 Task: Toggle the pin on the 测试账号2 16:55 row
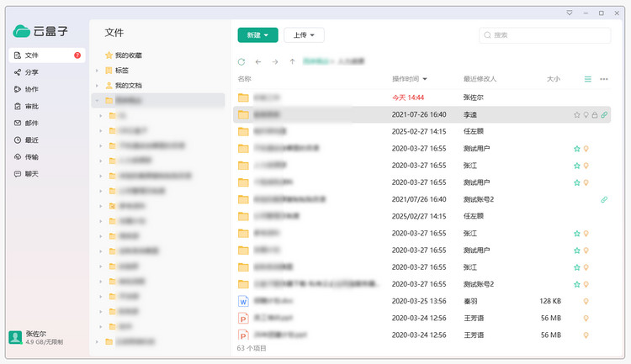coord(586,284)
